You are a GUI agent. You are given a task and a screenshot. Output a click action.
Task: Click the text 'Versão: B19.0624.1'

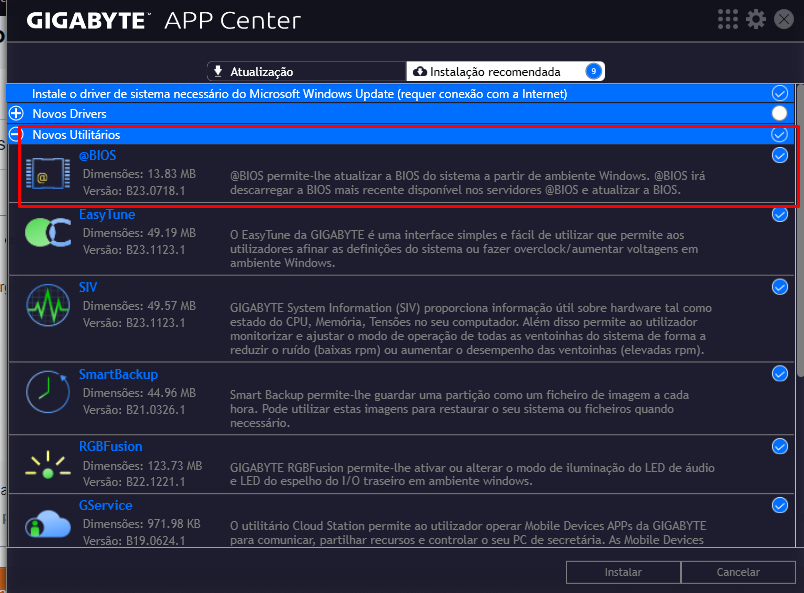coord(134,541)
